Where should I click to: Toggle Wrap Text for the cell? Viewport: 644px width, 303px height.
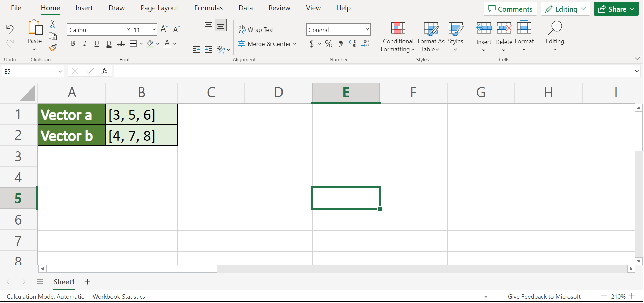(x=256, y=30)
